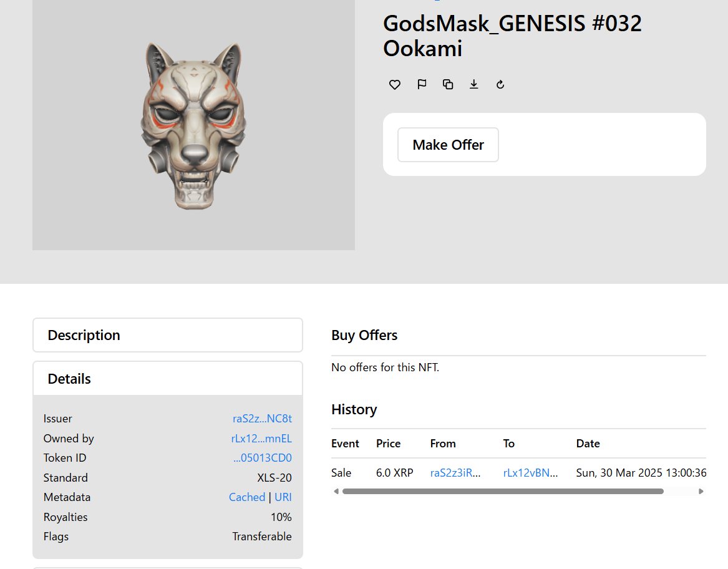The height and width of the screenshot is (569, 728).
Task: Select the 10% royalties value
Action: 281,517
